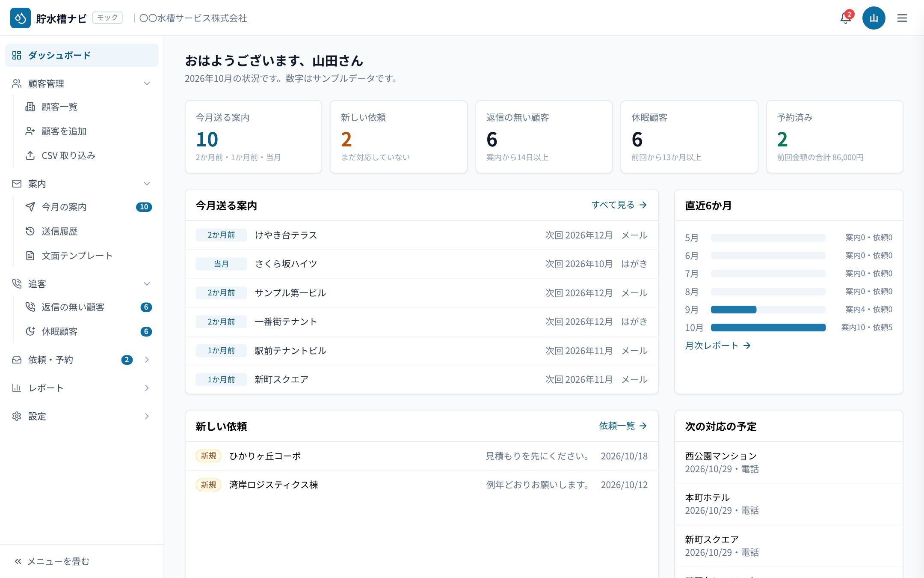Open the 西公園マンション schedule entry
The width and height of the screenshot is (924, 578).
[789, 462]
